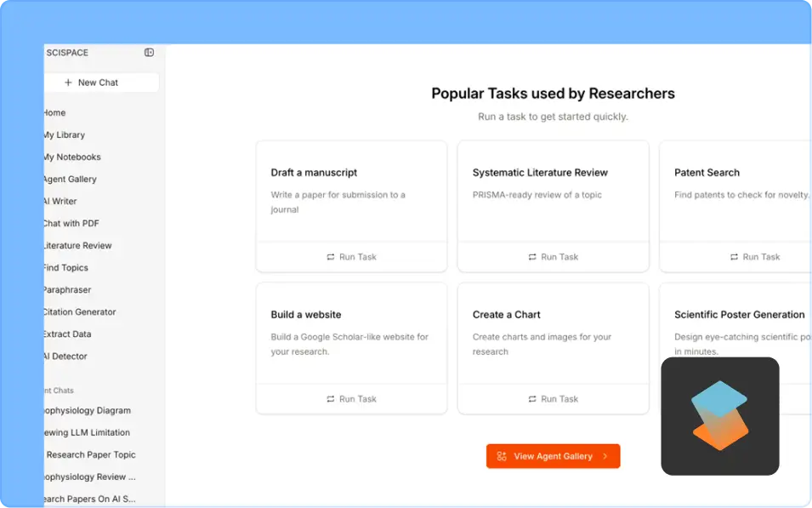This screenshot has width=812, height=508.
Task: Click the chevron arrow on View Agent Gallery
Action: pyautogui.click(x=605, y=456)
